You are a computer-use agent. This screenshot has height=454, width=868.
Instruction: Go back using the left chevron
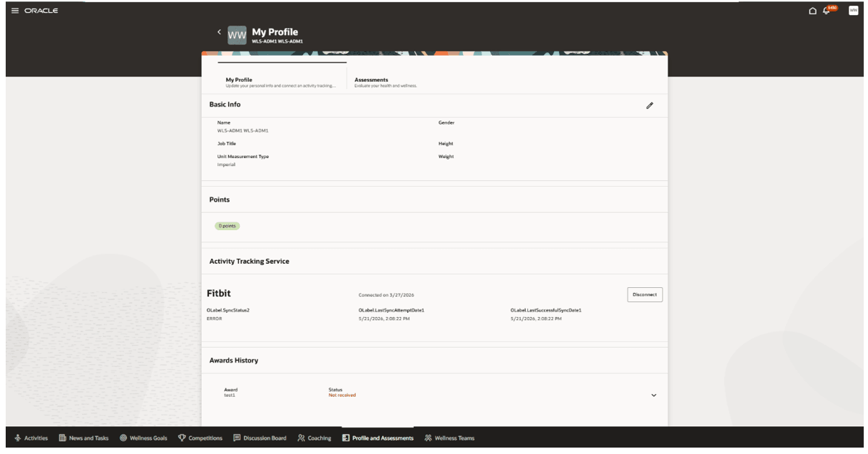[x=220, y=33]
